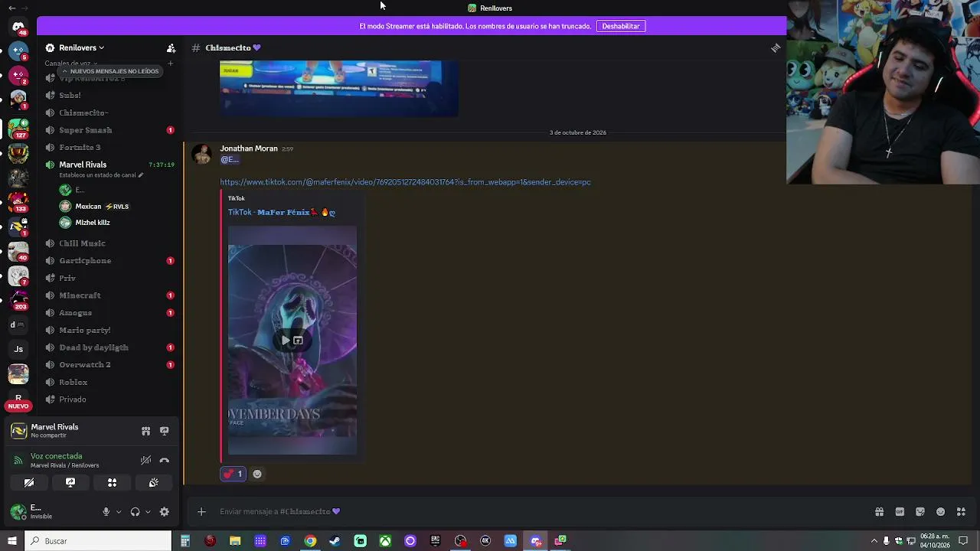Image resolution: width=980 pixels, height=551 pixels.
Task: Open the soundboard in voice controls
Action: 153,483
